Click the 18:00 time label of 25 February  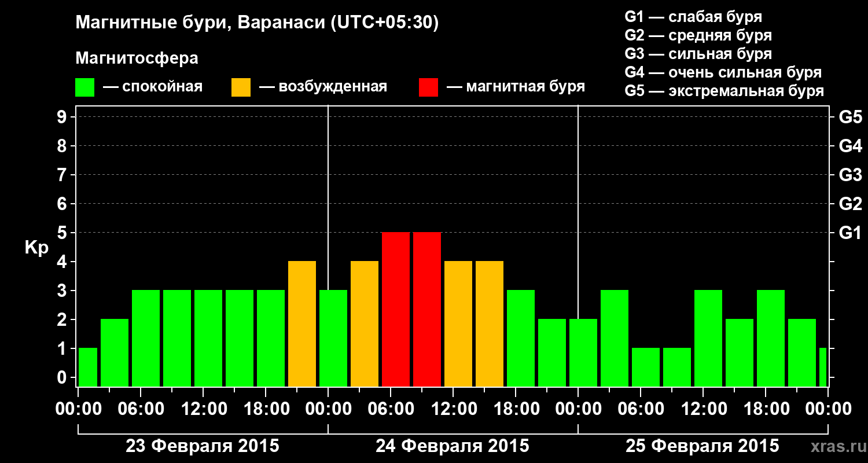(x=766, y=409)
